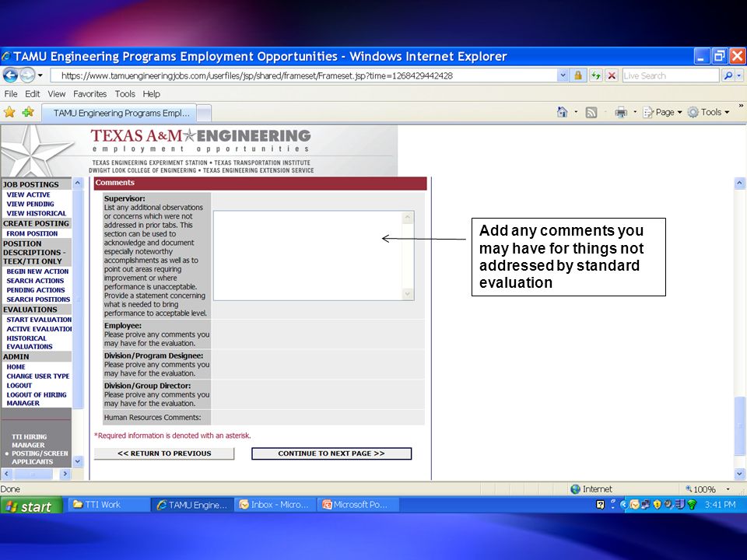Open a new blank tab
Viewport: 747px width, 560px height.
pyautogui.click(x=203, y=113)
